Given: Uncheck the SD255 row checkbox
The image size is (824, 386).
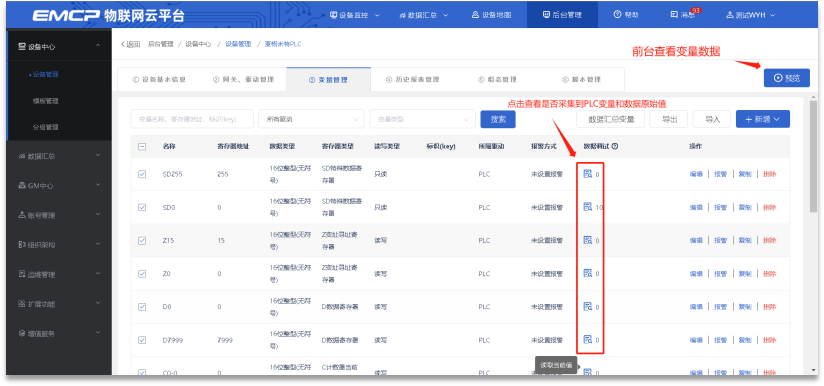Looking at the screenshot, I should [142, 174].
